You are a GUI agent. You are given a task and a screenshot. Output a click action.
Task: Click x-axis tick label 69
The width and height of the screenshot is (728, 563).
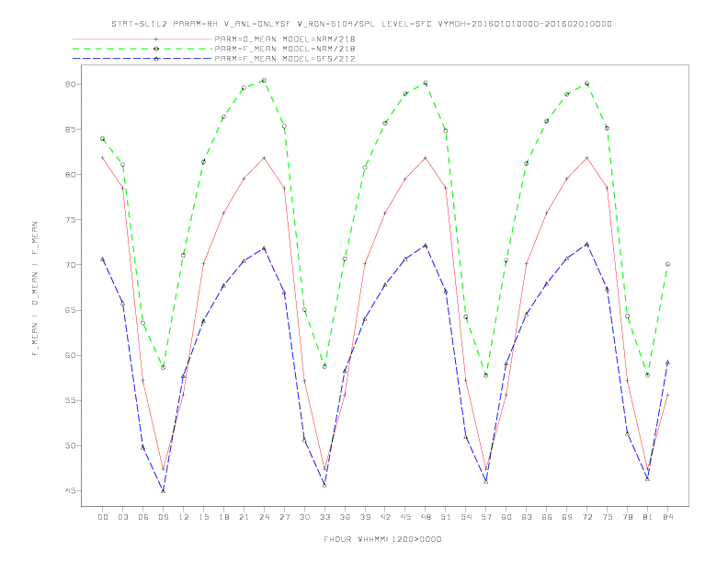(x=567, y=517)
